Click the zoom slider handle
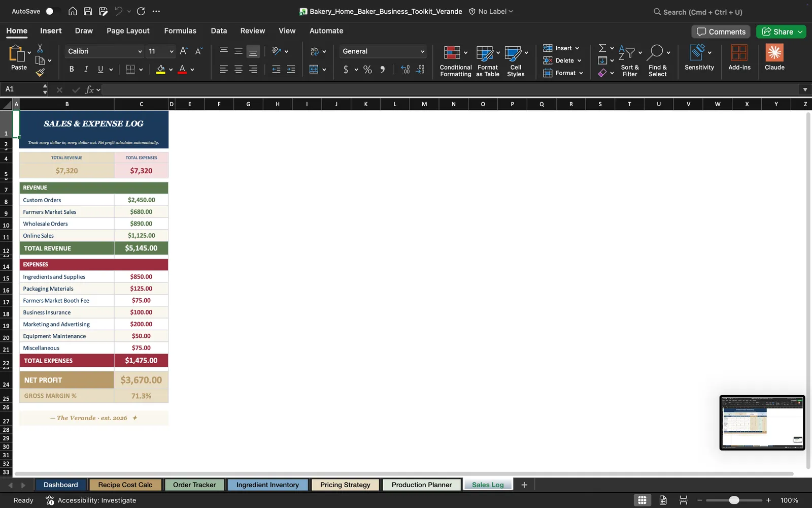812x508 pixels. pyautogui.click(x=734, y=500)
